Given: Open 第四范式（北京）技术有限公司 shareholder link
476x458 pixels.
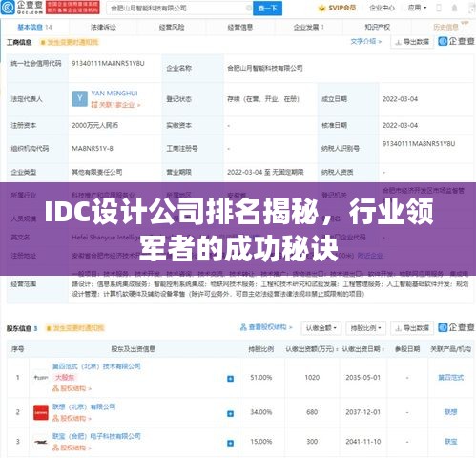Looking at the screenshot, I should 96,366.
